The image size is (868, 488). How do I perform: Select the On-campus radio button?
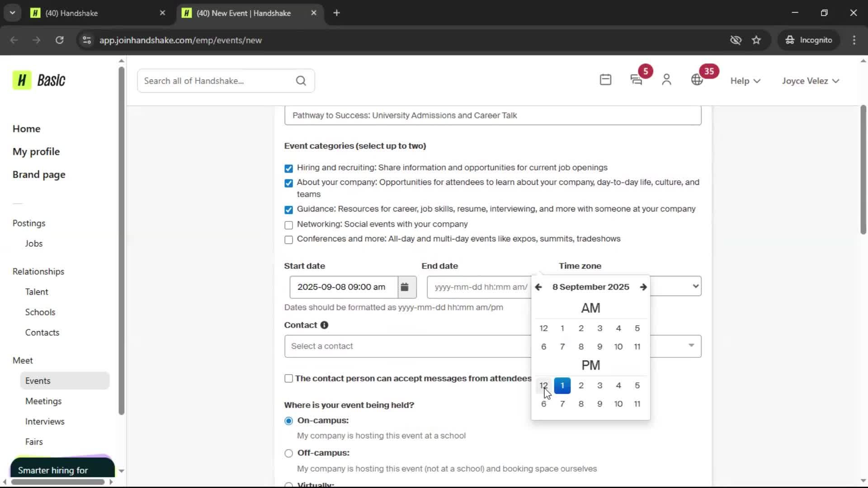(x=288, y=421)
